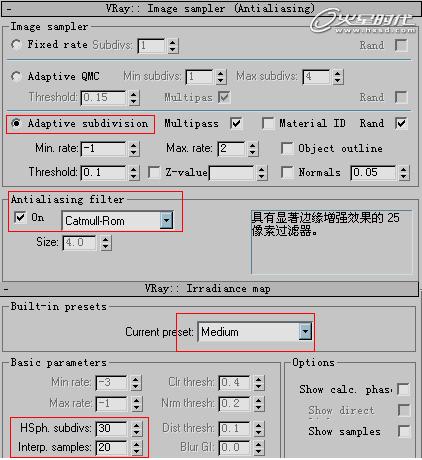This screenshot has width=422, height=460.
Task: Toggle the Show direct checkbox
Action: [x=404, y=410]
